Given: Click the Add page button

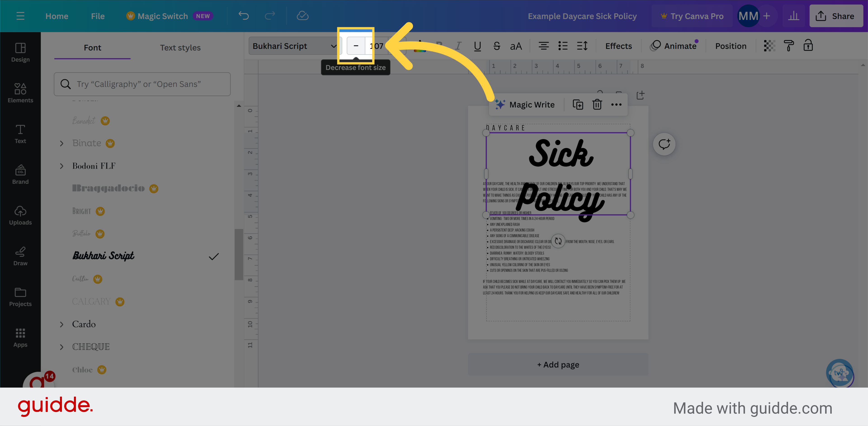Looking at the screenshot, I should tap(558, 364).
